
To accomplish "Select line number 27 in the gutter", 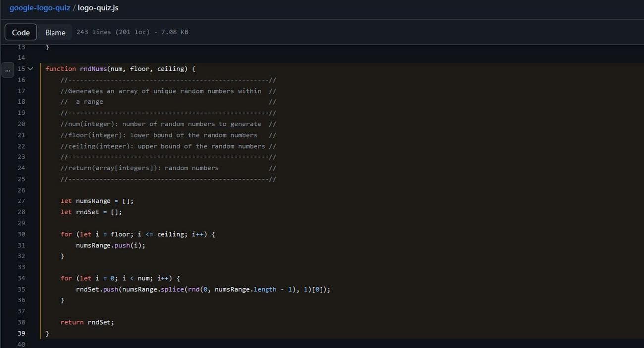I will pyautogui.click(x=22, y=201).
